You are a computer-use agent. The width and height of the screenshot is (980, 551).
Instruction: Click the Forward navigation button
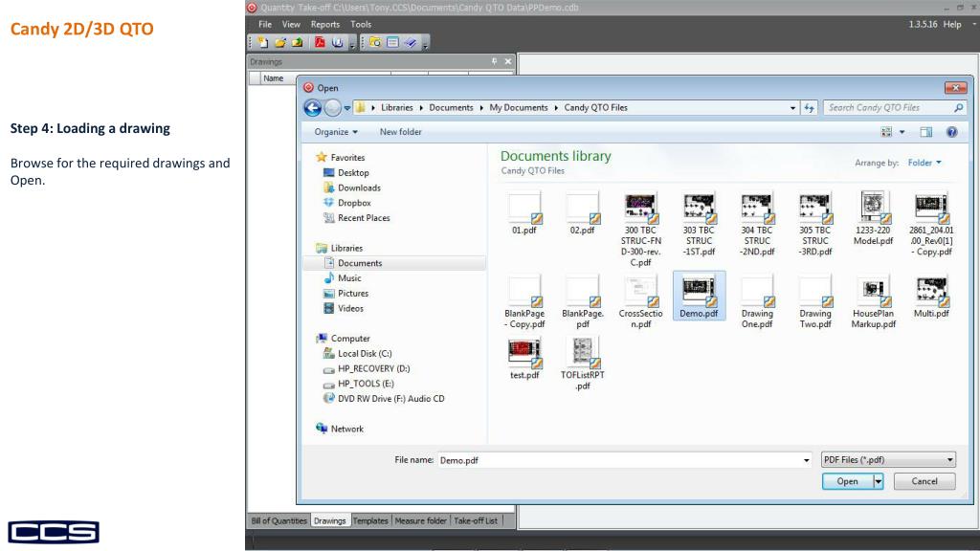pyautogui.click(x=332, y=107)
